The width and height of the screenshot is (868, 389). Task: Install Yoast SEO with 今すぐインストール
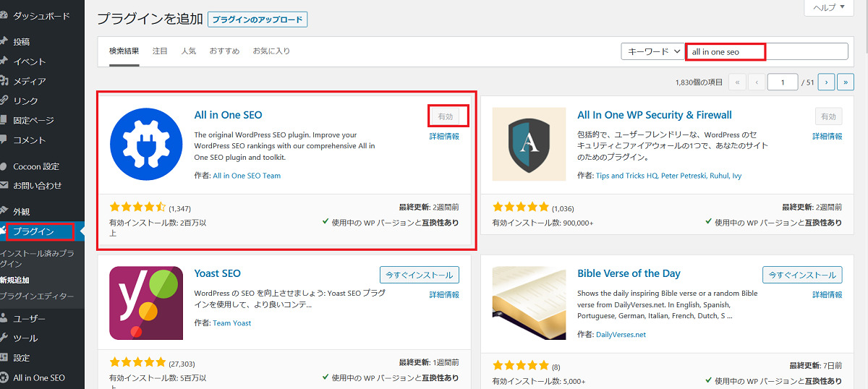tap(419, 275)
